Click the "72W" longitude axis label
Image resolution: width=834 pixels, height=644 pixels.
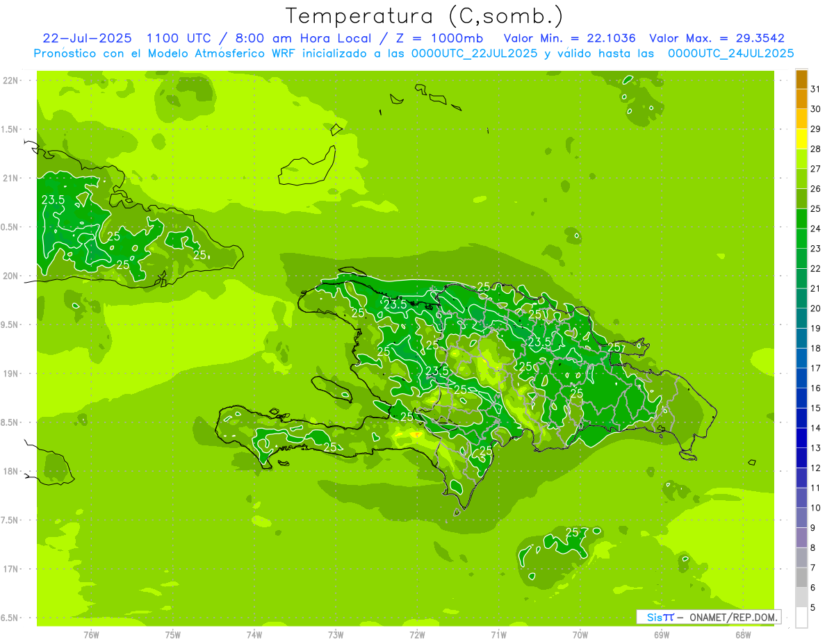[x=417, y=635]
